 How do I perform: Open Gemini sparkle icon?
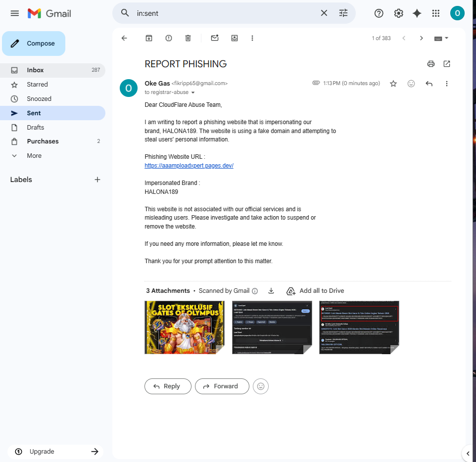coord(417,13)
